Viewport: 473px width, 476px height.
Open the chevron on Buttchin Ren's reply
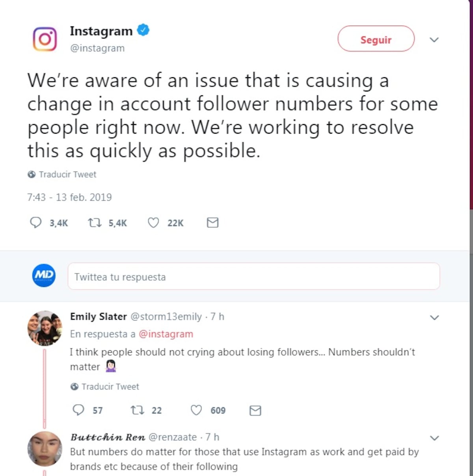point(435,438)
